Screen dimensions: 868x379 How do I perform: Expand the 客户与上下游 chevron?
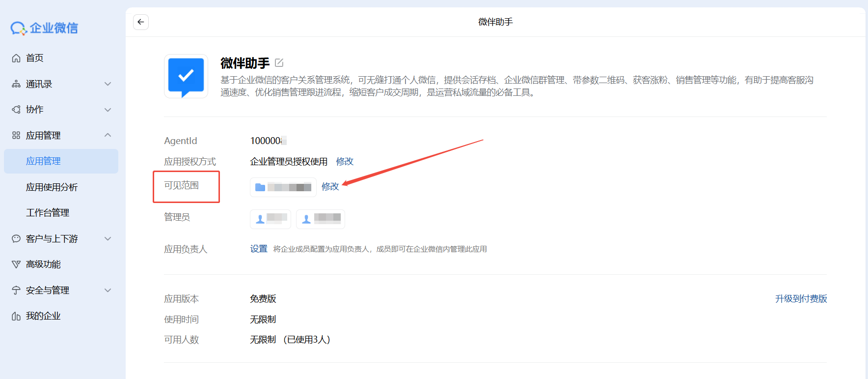tap(108, 239)
